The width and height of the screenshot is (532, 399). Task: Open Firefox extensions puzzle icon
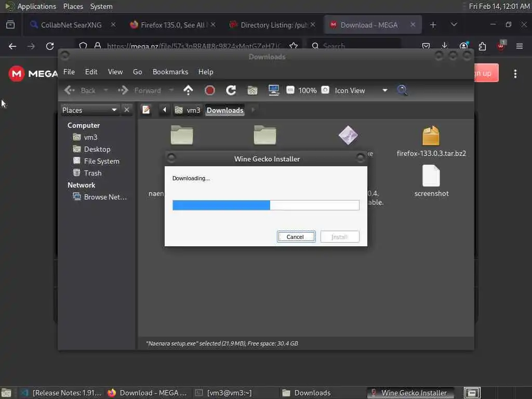[x=482, y=46]
